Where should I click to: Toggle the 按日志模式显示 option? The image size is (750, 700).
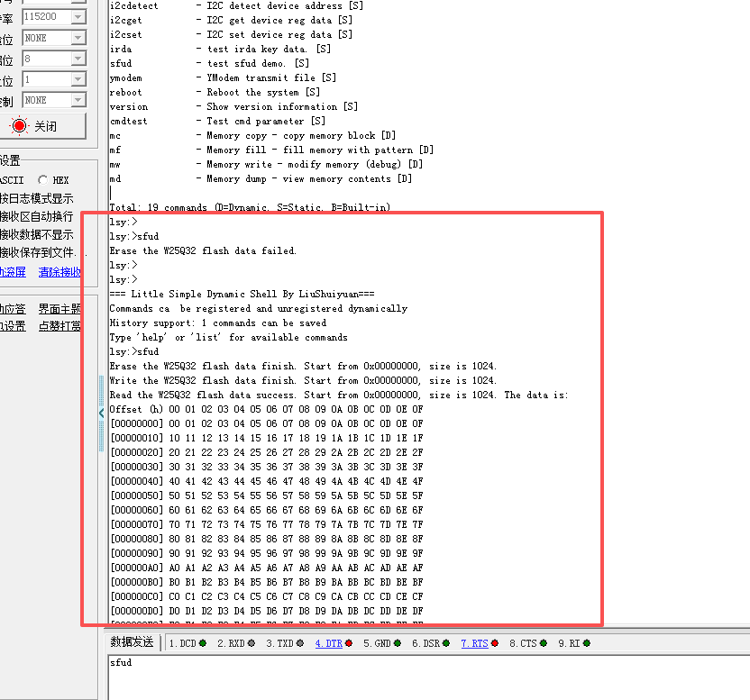(x=36, y=198)
